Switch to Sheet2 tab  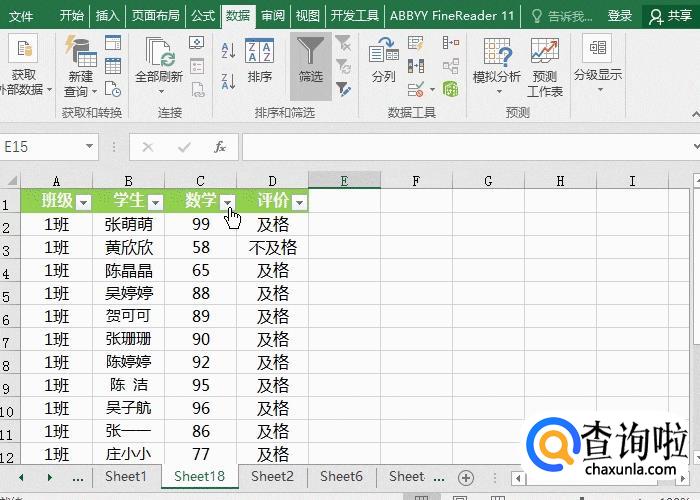pyautogui.click(x=272, y=476)
